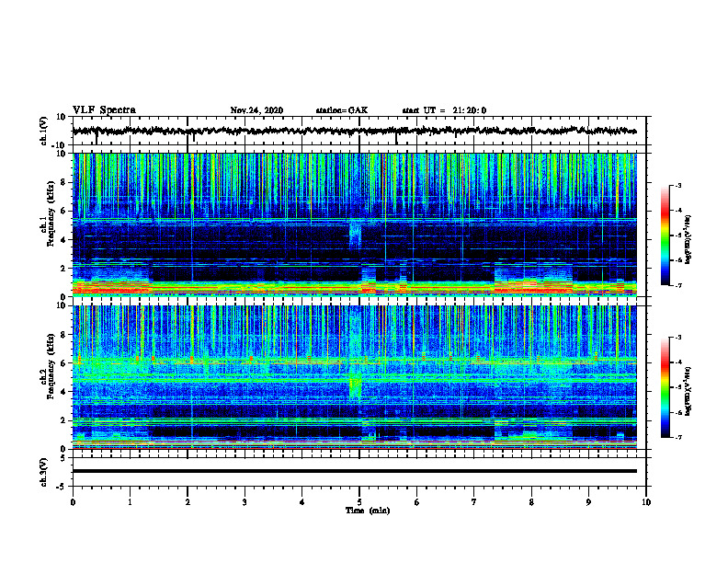
Task: Click the ch.1 spectrogram color bar
Action: 665,236
